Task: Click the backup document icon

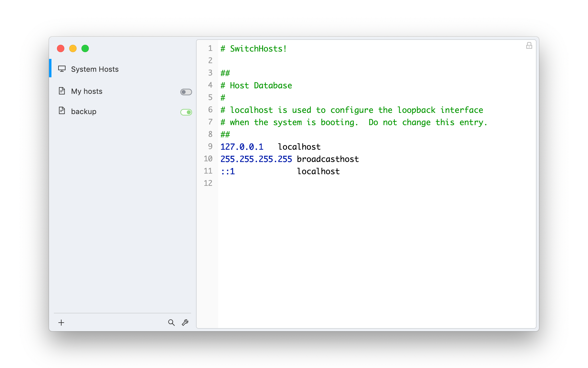Action: [62, 111]
